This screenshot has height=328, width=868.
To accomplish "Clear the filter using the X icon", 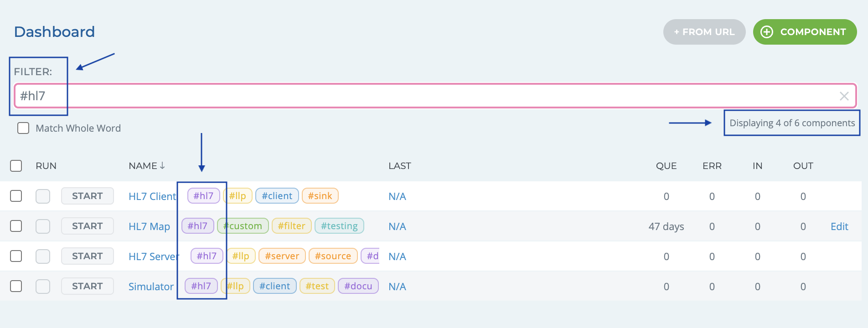I will (844, 96).
